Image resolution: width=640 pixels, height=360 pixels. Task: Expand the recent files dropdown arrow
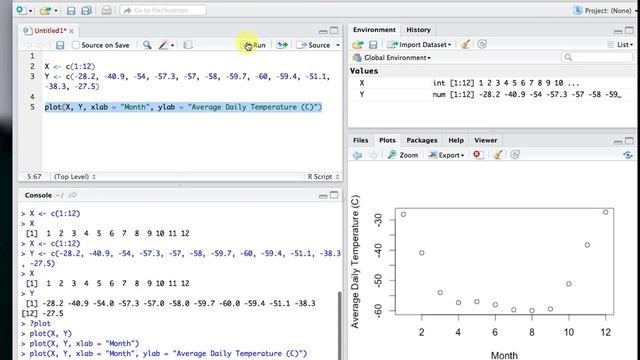point(56,11)
